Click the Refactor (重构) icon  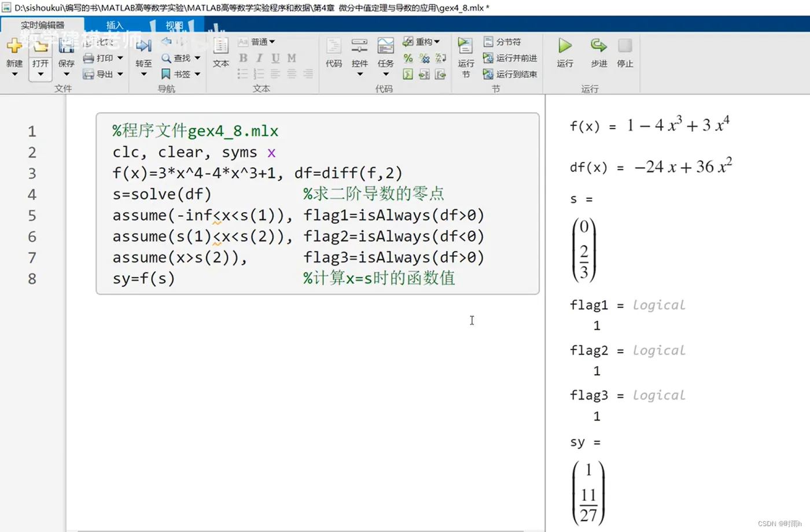tap(408, 42)
